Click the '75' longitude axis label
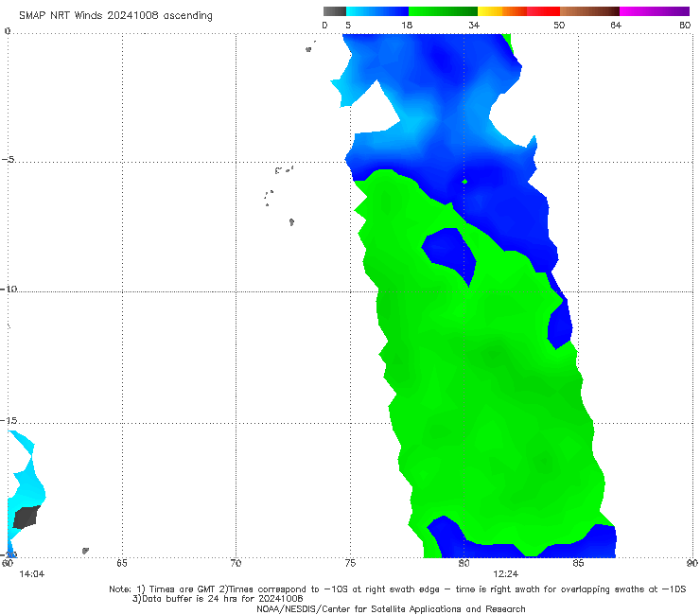Image resolution: width=700 pixels, height=615 pixels. [x=350, y=563]
